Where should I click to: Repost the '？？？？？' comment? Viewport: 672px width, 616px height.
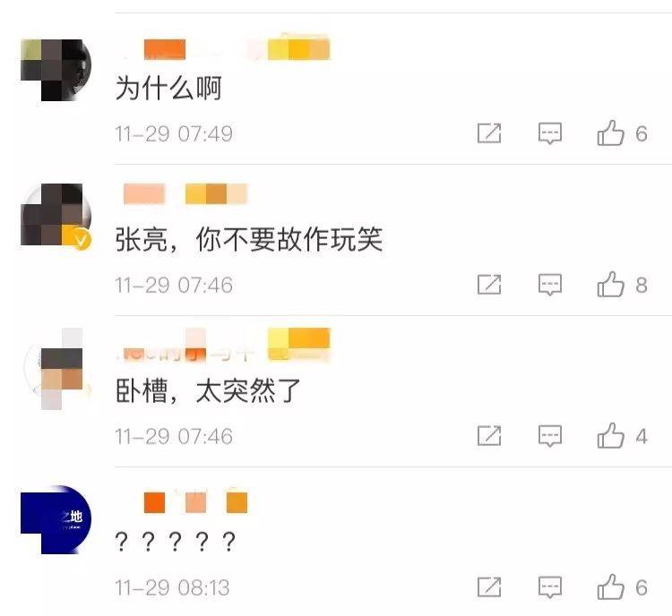(489, 586)
